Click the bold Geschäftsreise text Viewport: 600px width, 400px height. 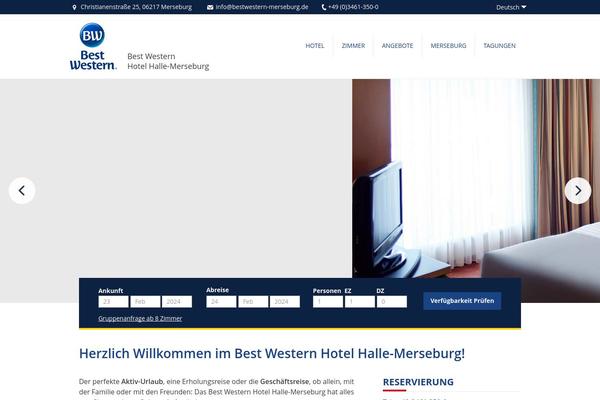click(x=284, y=382)
